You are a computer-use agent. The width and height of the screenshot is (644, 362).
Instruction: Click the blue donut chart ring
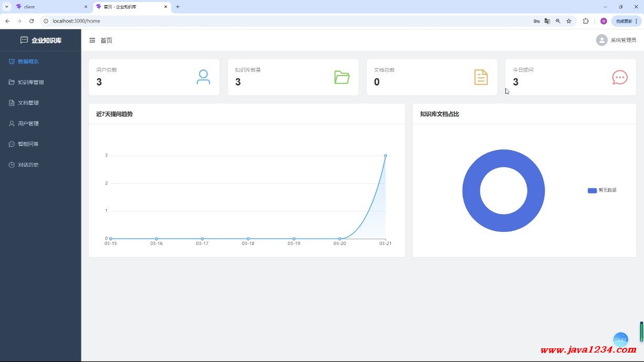tap(470, 191)
